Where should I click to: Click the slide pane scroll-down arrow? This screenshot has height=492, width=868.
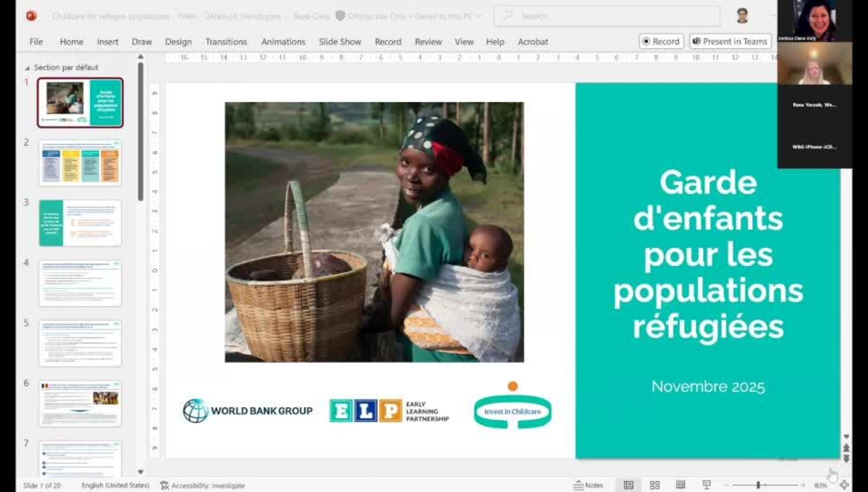pyautogui.click(x=846, y=437)
